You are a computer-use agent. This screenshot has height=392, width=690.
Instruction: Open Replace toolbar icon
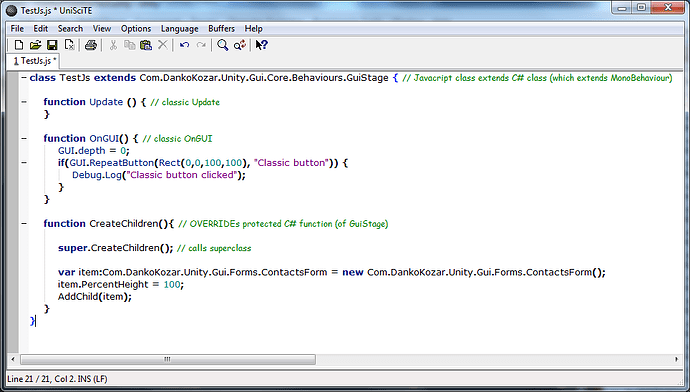click(240, 45)
